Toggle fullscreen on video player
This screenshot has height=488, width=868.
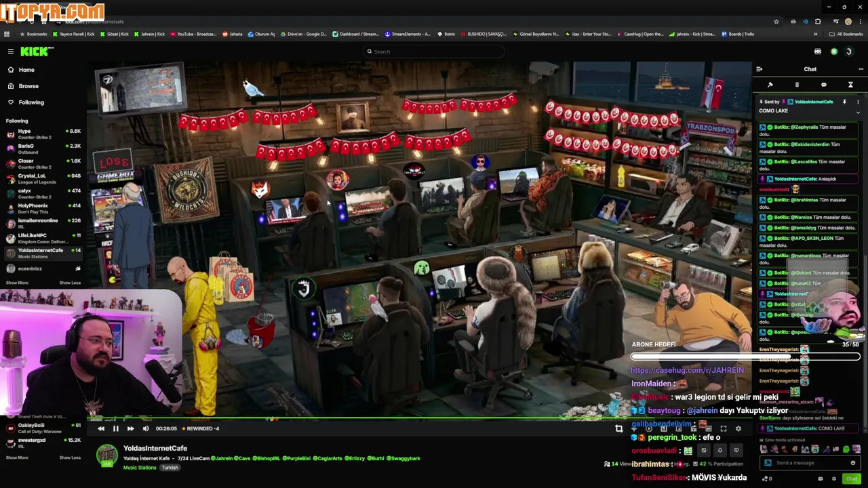click(x=724, y=428)
